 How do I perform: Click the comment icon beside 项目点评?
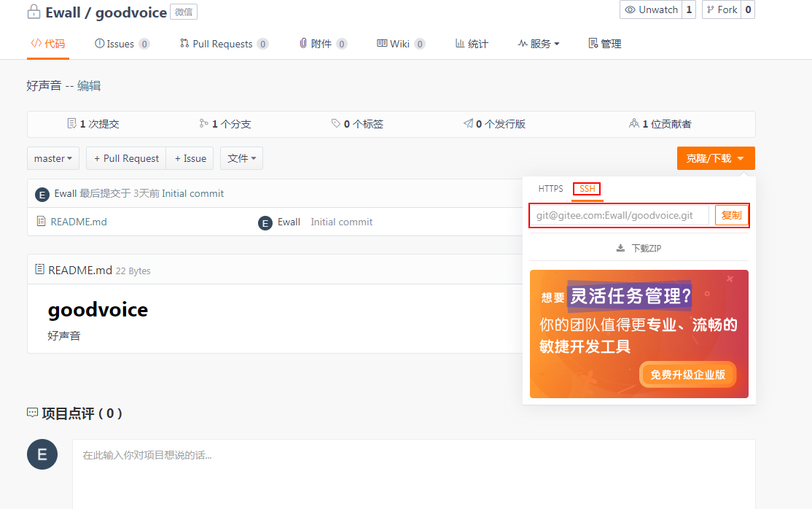click(x=32, y=413)
